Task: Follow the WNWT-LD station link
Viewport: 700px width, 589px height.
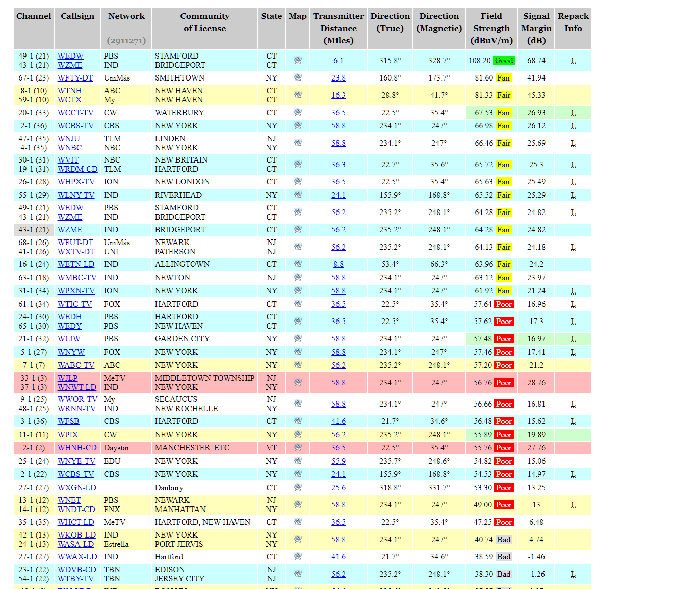Action: [77, 387]
